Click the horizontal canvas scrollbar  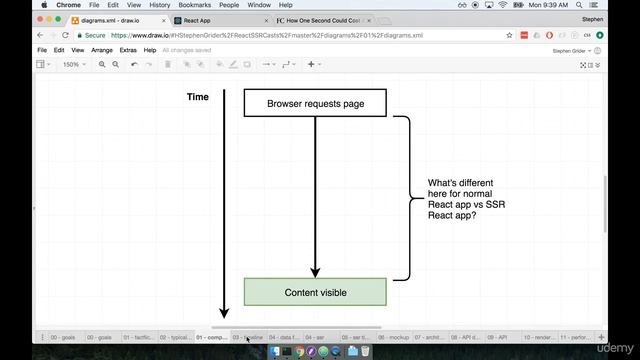coord(296,327)
